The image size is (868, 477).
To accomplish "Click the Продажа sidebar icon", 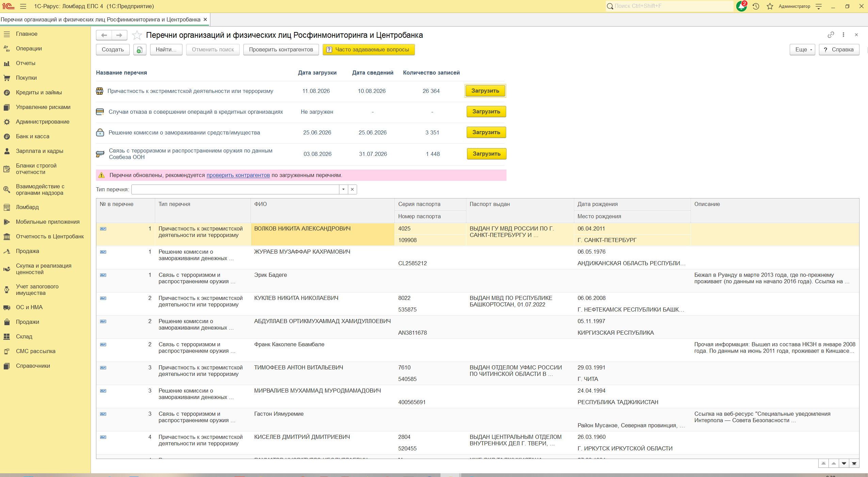I will (7, 251).
